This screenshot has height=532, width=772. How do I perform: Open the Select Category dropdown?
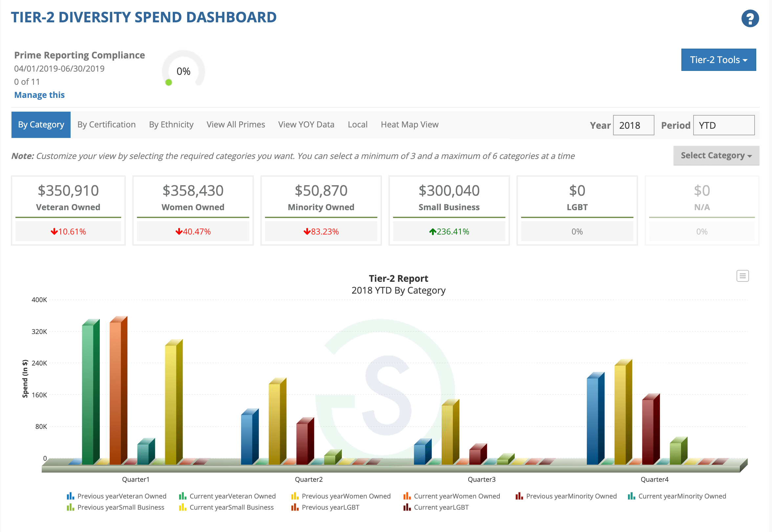click(x=716, y=155)
